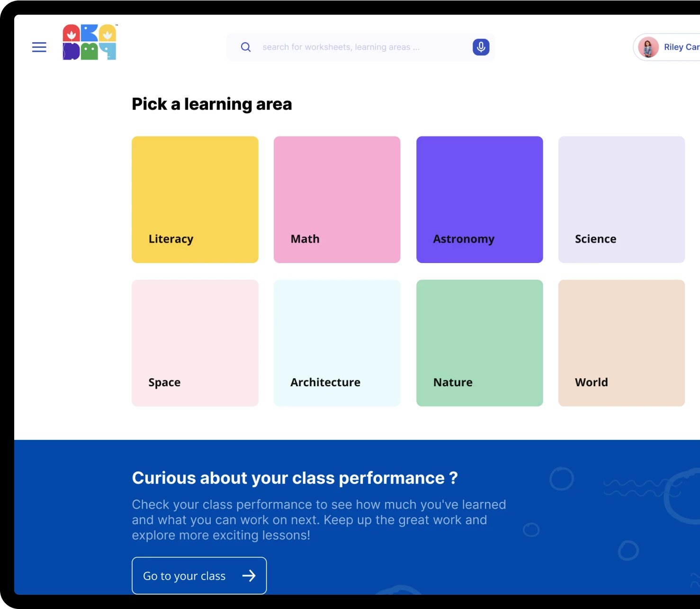The image size is (700, 609).
Task: Click the colorful app logo
Action: click(90, 42)
